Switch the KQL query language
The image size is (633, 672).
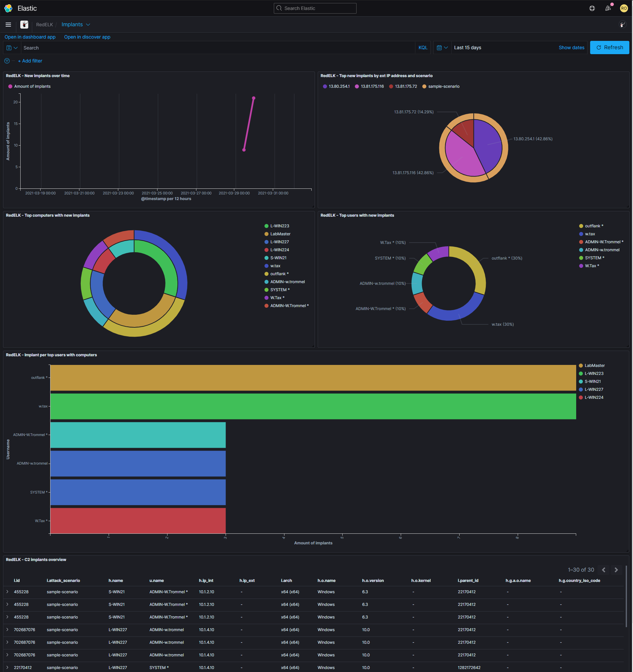click(423, 48)
